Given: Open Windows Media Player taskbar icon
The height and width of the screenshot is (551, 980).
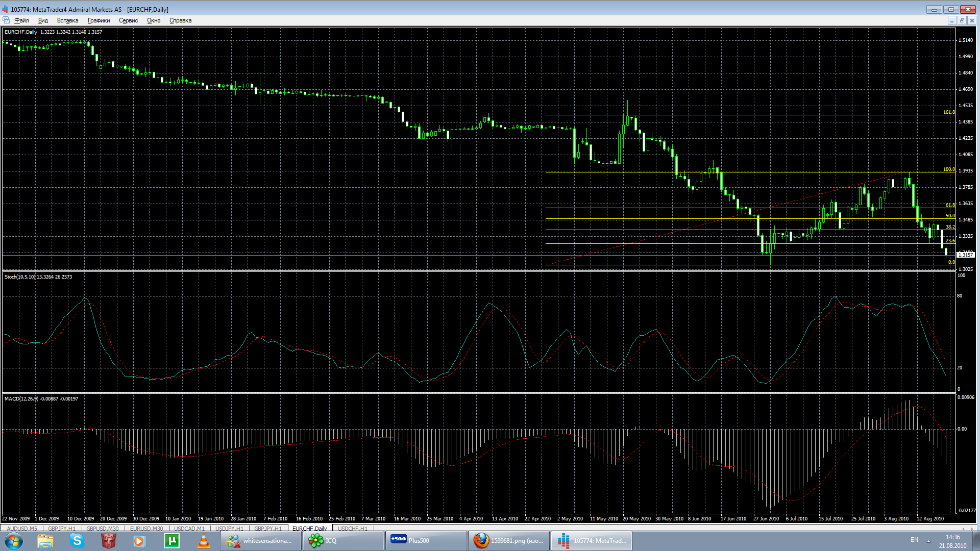Looking at the screenshot, I should click(x=140, y=540).
